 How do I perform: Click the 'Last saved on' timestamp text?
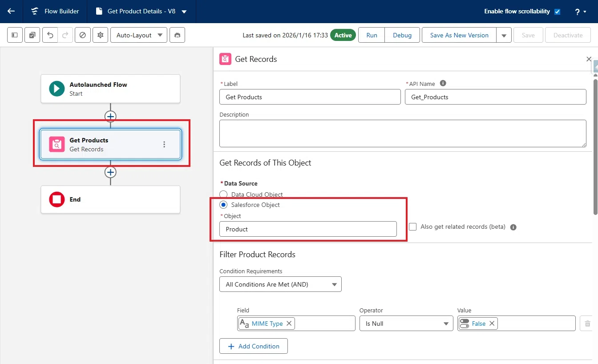pos(285,35)
